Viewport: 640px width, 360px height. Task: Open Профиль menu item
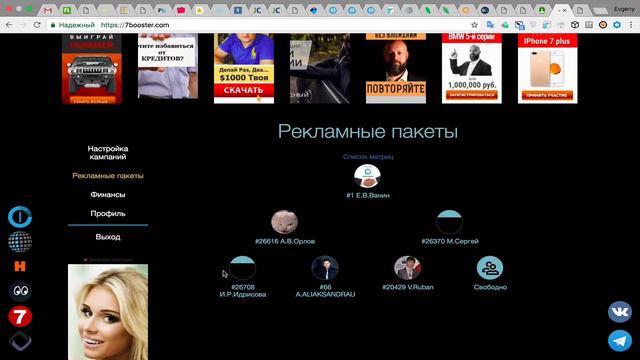108,213
